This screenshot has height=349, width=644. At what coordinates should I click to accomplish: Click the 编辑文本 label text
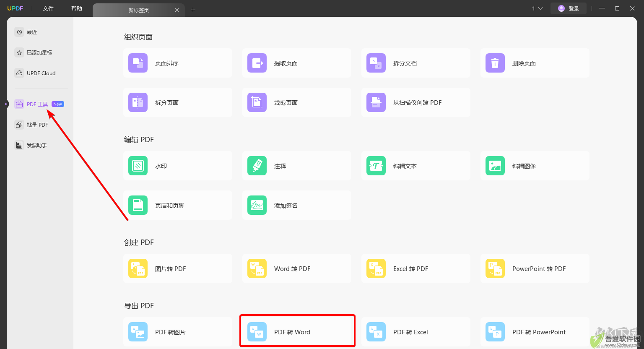pyautogui.click(x=405, y=166)
